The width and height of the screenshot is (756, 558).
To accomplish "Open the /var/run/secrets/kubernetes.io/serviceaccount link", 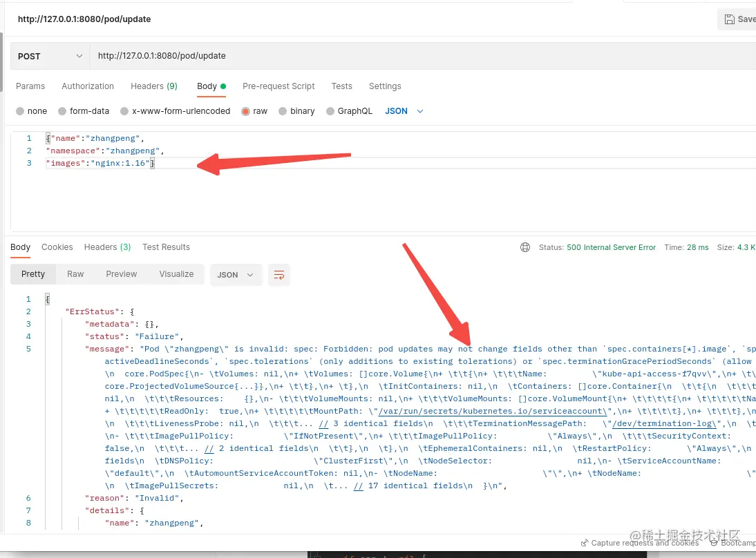I will click(x=493, y=411).
